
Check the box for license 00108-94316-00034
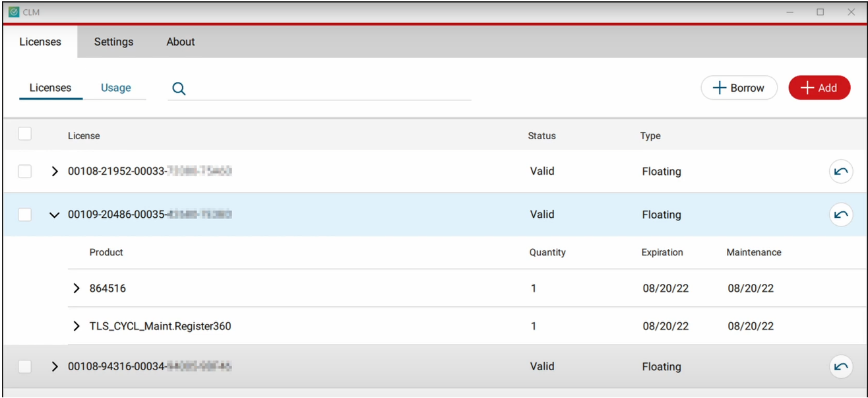click(x=24, y=366)
